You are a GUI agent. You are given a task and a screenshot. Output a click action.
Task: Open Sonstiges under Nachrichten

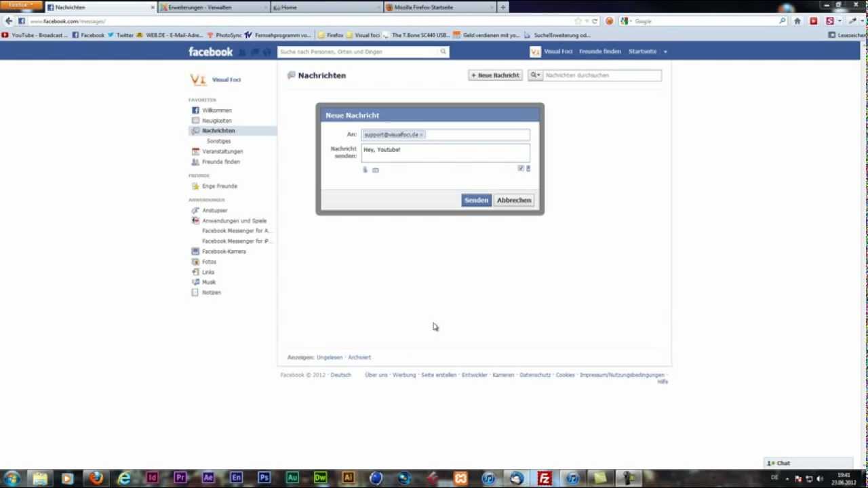pyautogui.click(x=219, y=141)
